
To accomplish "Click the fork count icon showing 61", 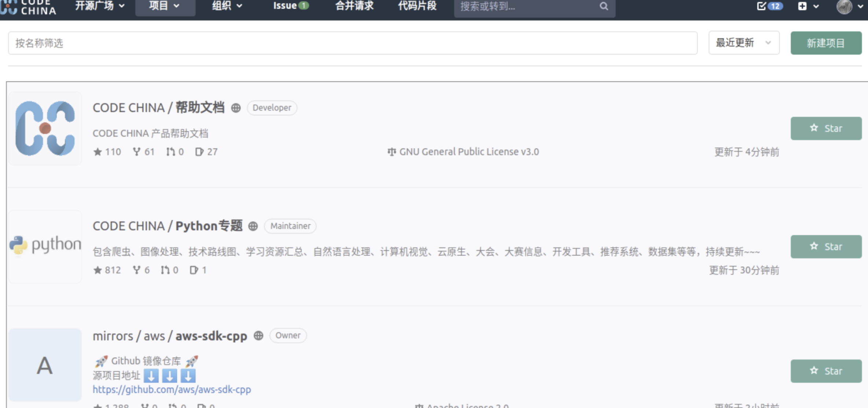I will [x=137, y=152].
